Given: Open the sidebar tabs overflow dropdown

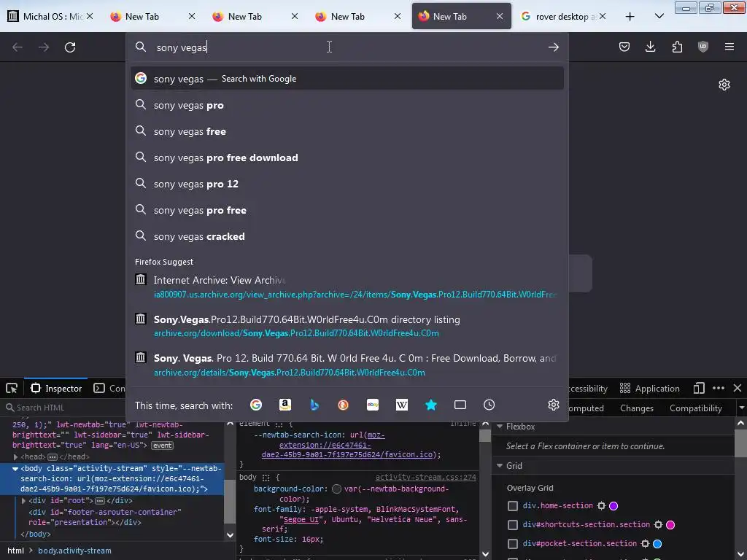Looking at the screenshot, I should pyautogui.click(x=741, y=408).
